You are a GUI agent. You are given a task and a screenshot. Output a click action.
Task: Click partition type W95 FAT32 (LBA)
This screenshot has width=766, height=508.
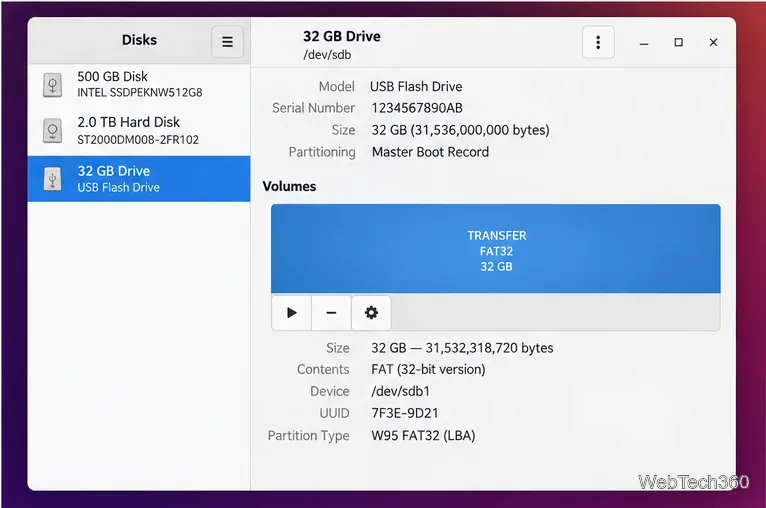[x=424, y=435]
